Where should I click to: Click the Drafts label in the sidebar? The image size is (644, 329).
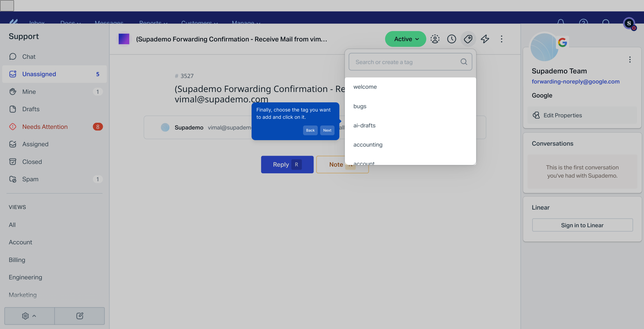coord(31,109)
